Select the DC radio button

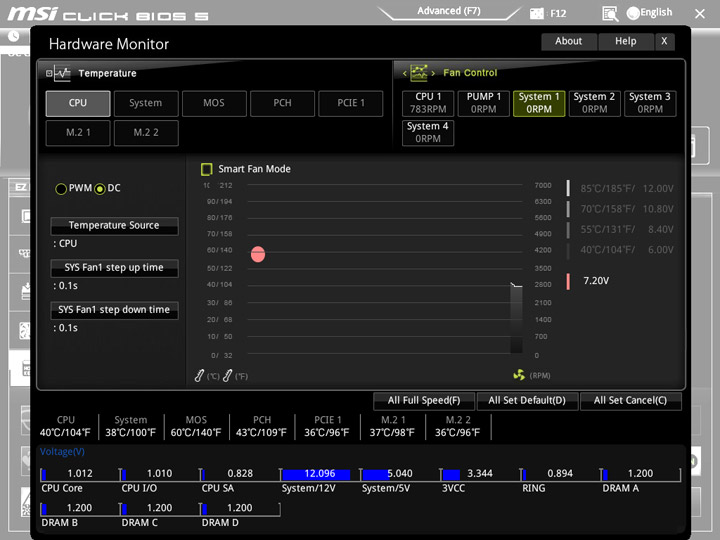(100, 189)
